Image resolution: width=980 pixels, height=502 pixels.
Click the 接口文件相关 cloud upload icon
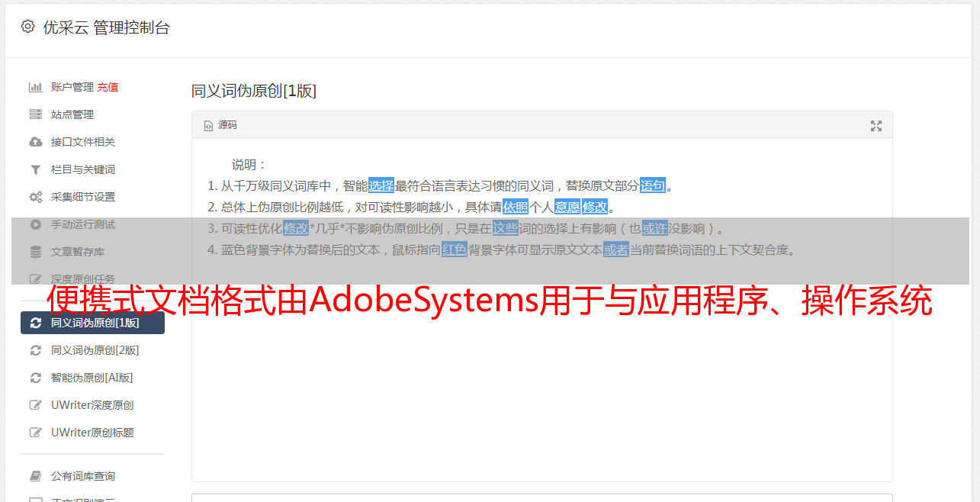[x=35, y=142]
